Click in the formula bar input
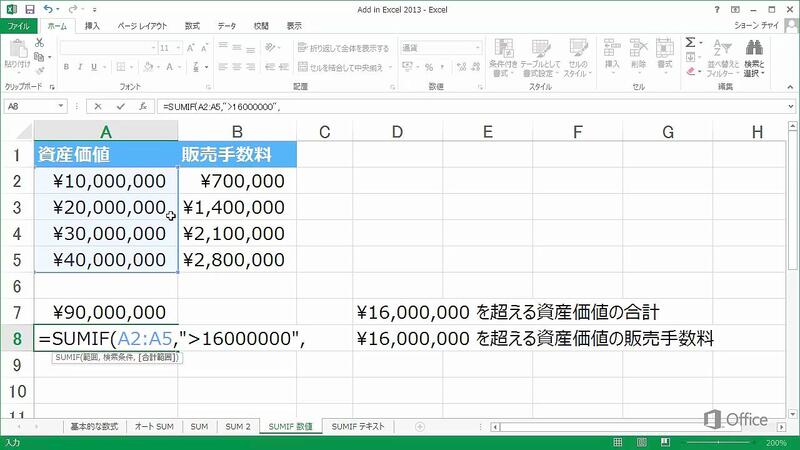Image resolution: width=800 pixels, height=450 pixels. (471, 106)
